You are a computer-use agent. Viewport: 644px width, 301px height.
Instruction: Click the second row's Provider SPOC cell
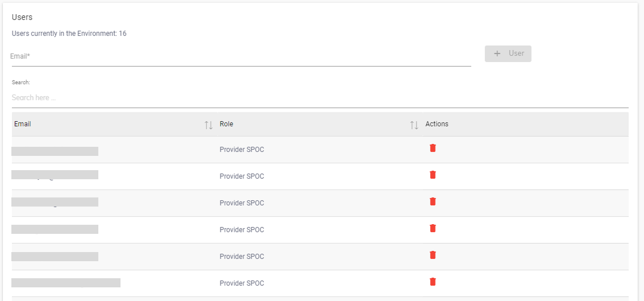tap(242, 176)
